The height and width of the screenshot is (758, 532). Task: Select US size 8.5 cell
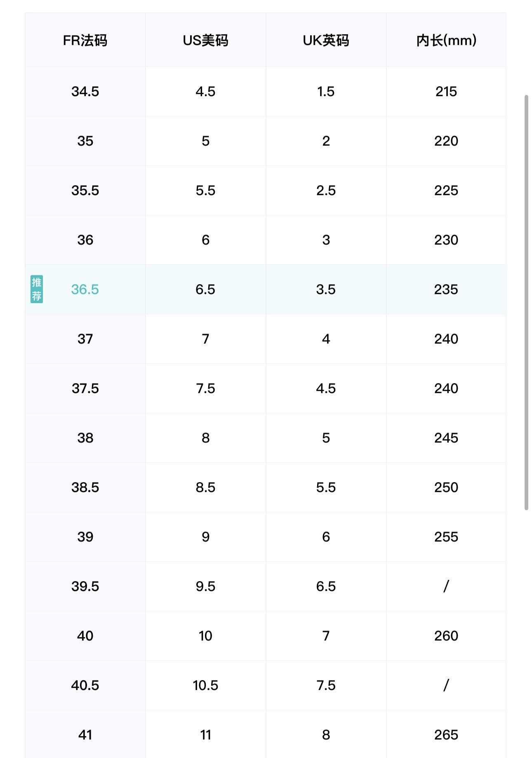[205, 487]
